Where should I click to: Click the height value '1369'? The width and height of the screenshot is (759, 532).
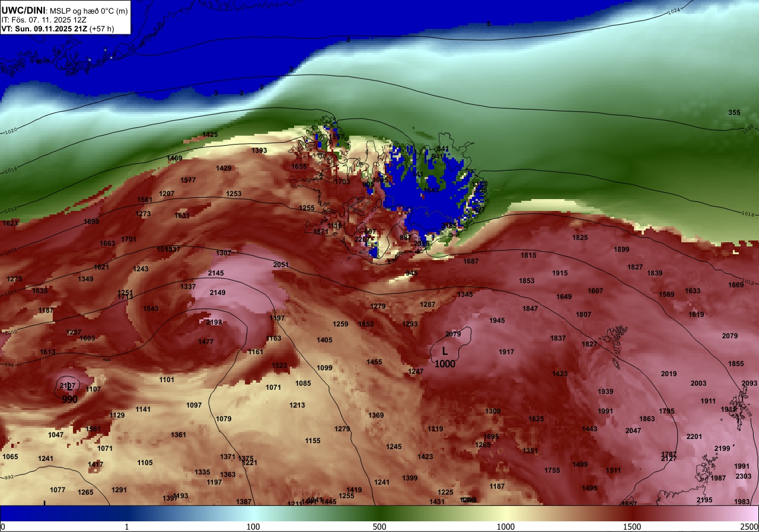click(376, 415)
